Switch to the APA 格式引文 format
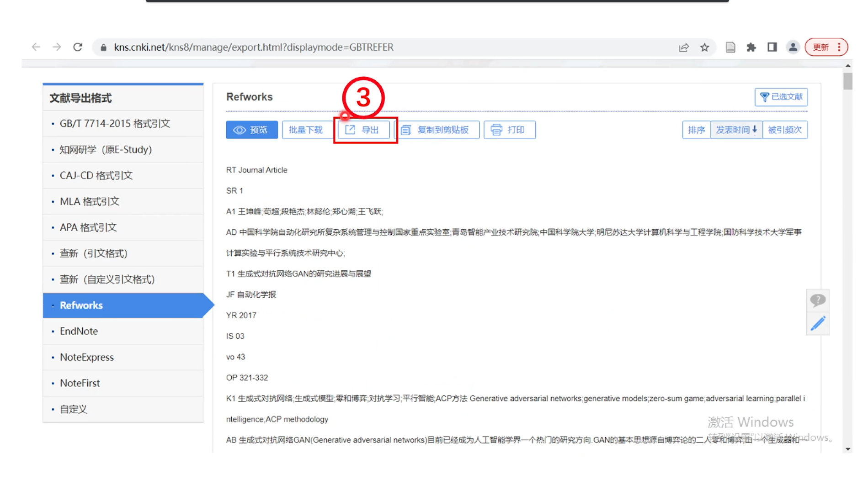The image size is (868, 490). tap(88, 227)
